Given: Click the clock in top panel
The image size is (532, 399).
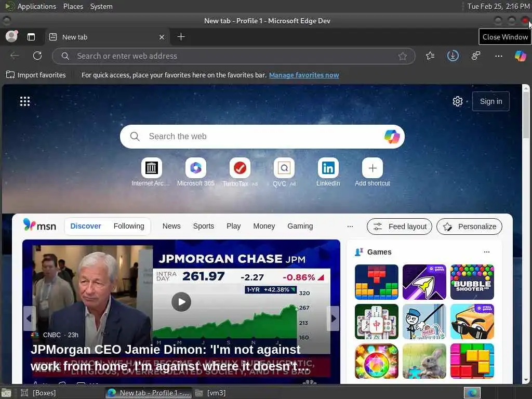Looking at the screenshot, I should click(498, 6).
